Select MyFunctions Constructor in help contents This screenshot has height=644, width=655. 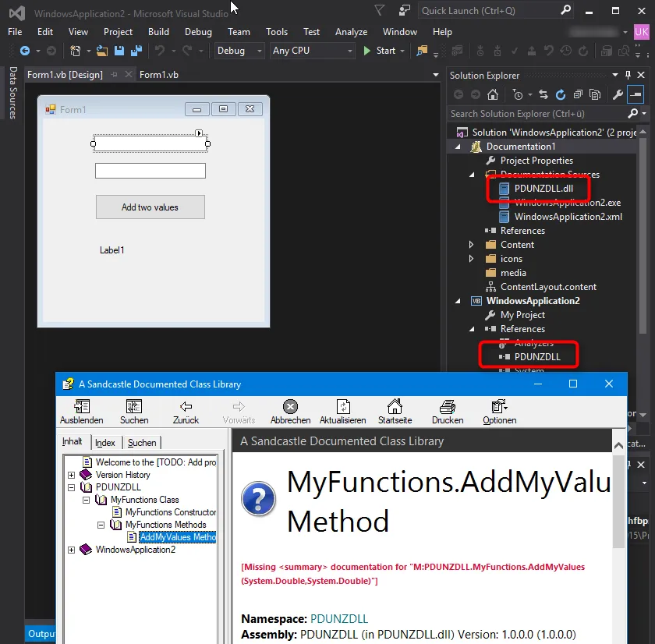171,512
